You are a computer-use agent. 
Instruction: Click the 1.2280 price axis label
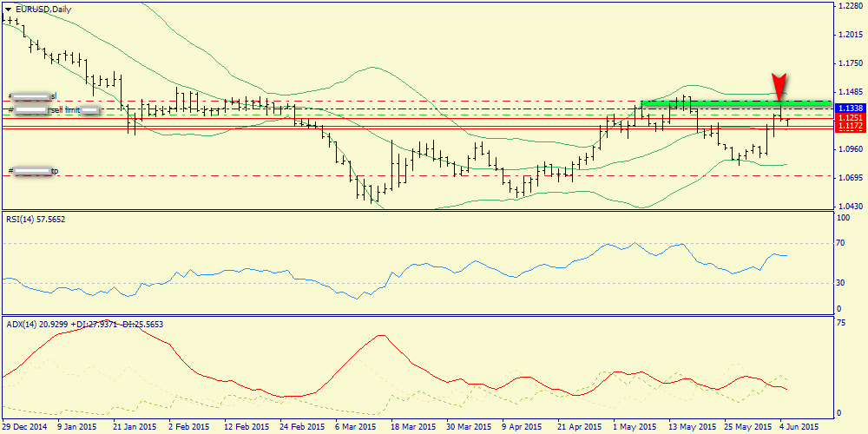tap(851, 7)
